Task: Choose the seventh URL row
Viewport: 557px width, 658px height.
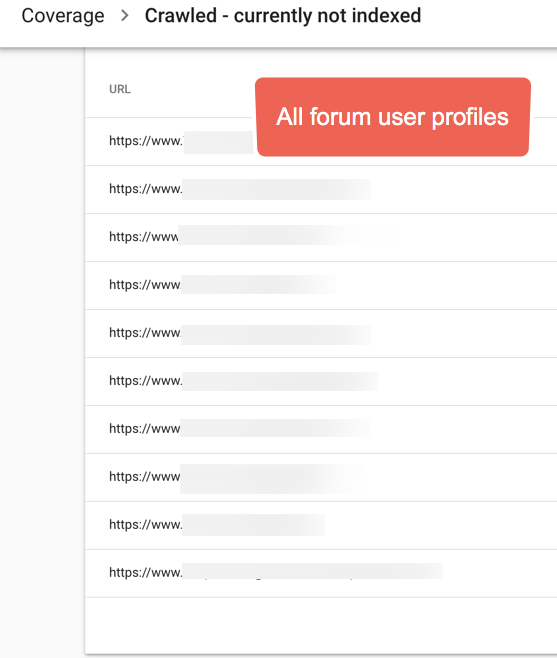Action: click(321, 429)
